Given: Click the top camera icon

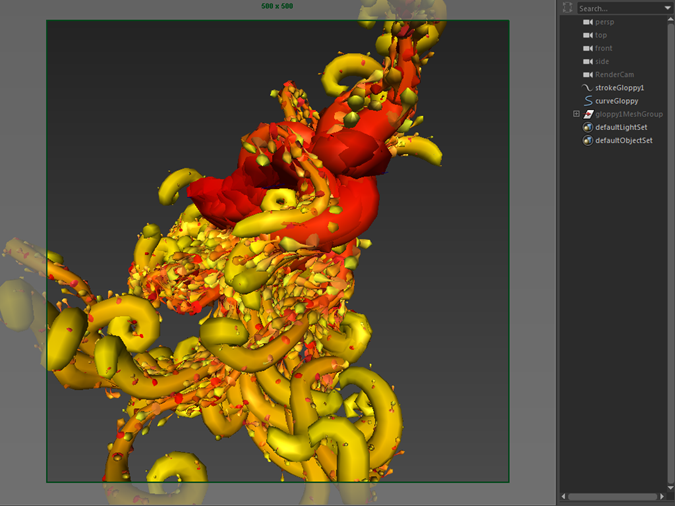Looking at the screenshot, I should coord(588,35).
